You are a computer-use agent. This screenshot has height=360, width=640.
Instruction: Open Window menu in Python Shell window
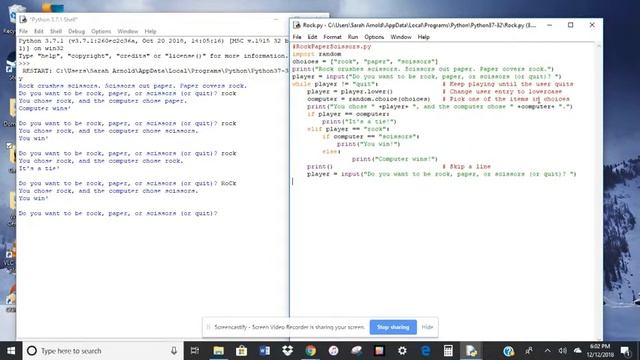[x=128, y=31]
